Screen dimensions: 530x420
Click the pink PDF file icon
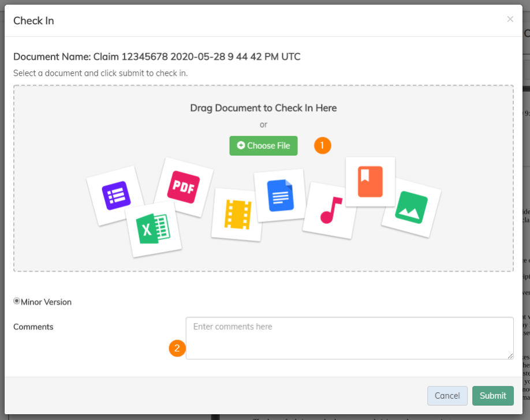[183, 187]
